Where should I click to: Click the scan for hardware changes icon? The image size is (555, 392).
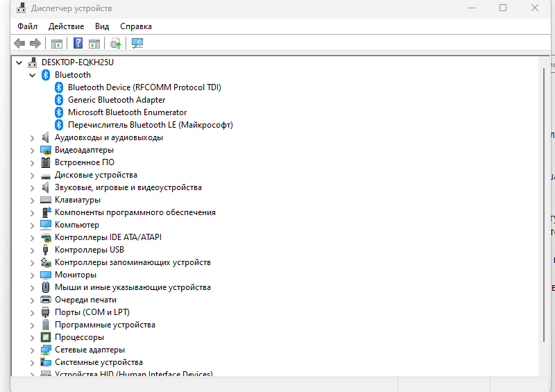pos(137,44)
